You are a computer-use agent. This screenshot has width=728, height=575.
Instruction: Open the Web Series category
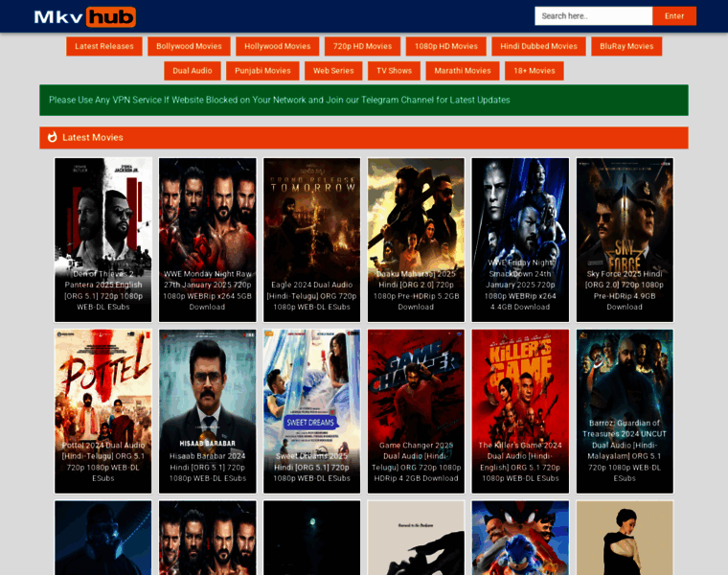click(x=333, y=71)
